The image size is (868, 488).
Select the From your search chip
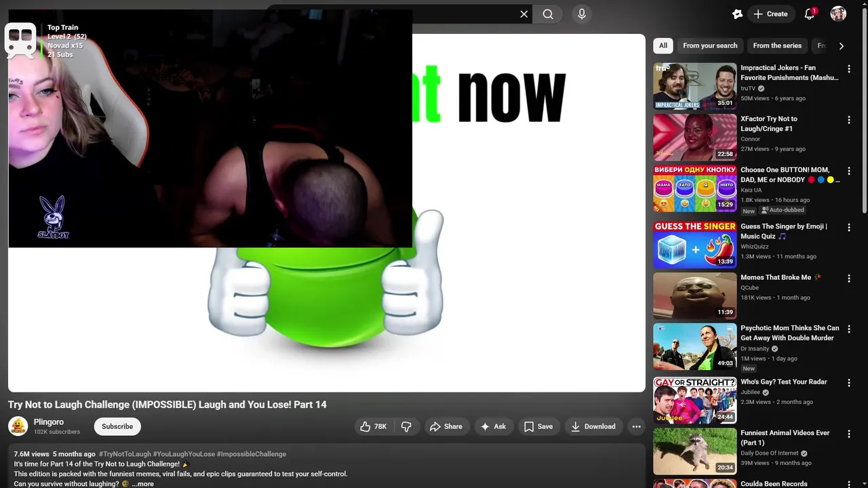710,45
